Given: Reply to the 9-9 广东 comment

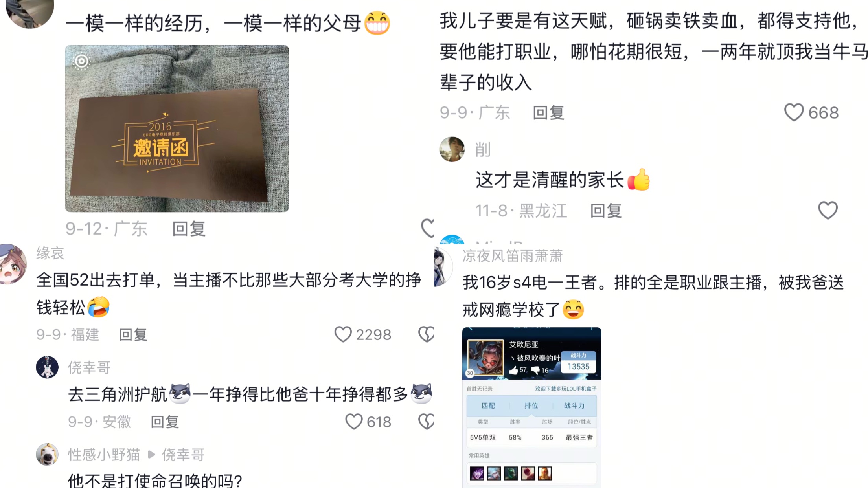Looking at the screenshot, I should pos(549,113).
